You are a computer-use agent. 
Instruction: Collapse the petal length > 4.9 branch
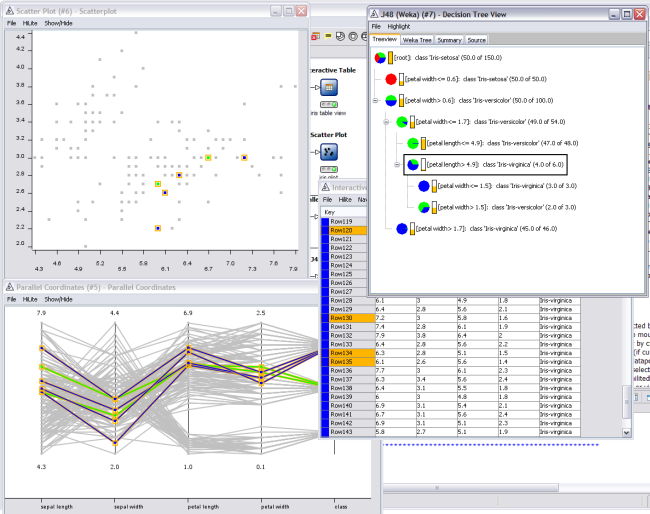397,164
